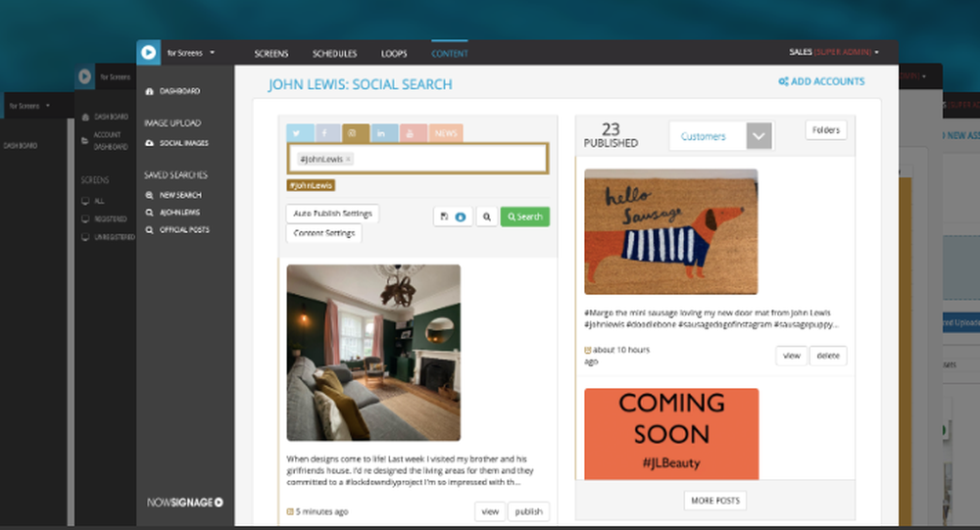Image resolution: width=980 pixels, height=530 pixels.
Task: Click the monitor icon beside REGISTERED
Action: pyautogui.click(x=85, y=219)
